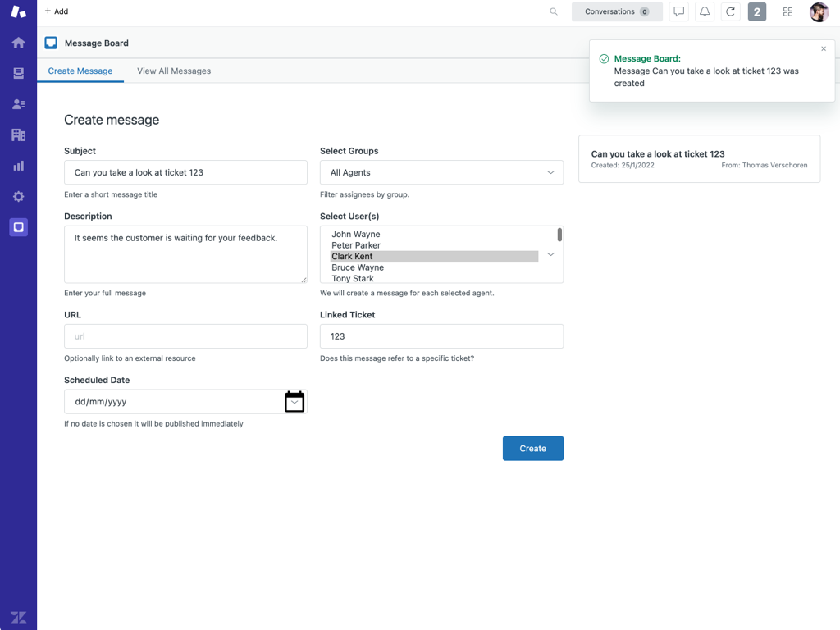The image size is (840, 630).
Task: Select the Views icon in the sidebar
Action: pos(18,73)
